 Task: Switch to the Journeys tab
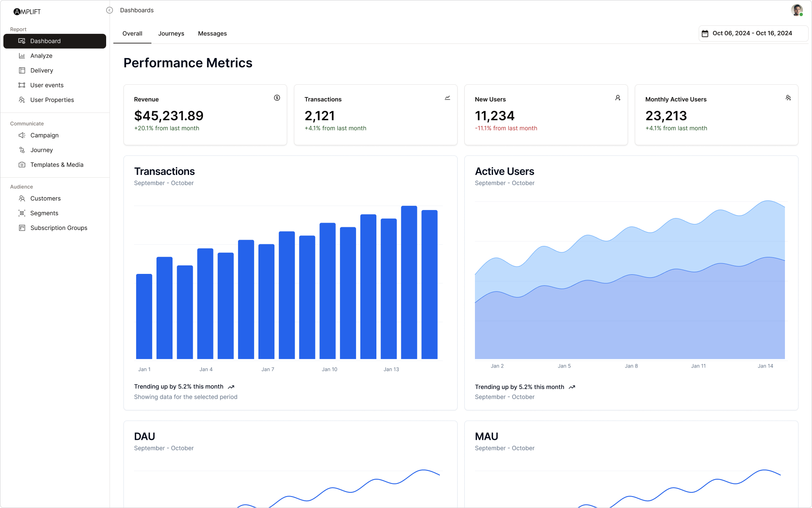[x=171, y=33]
